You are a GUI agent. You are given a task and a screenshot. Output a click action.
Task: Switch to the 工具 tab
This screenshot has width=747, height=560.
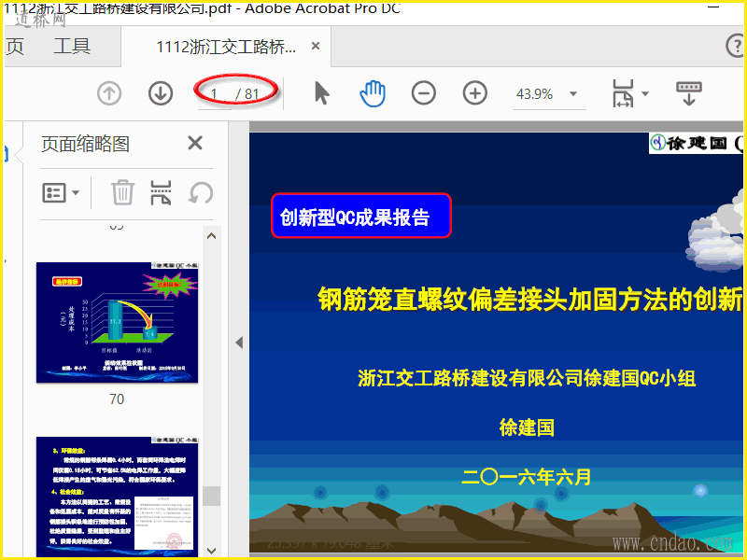click(73, 47)
